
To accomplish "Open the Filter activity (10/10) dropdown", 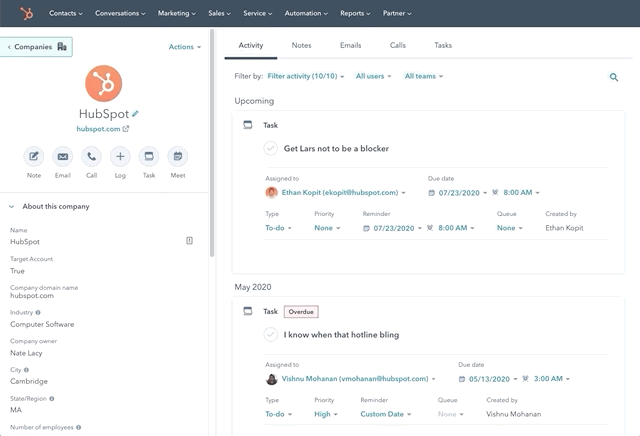I will click(x=306, y=76).
